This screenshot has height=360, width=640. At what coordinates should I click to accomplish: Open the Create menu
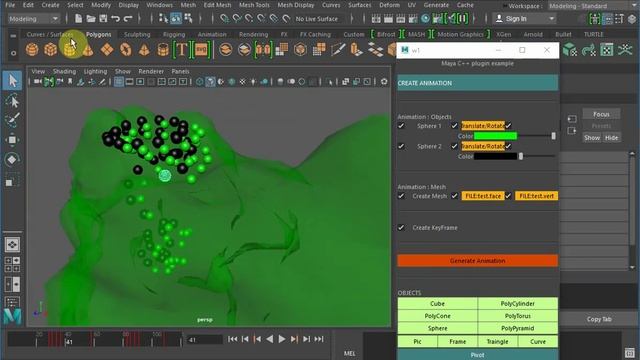[51, 5]
